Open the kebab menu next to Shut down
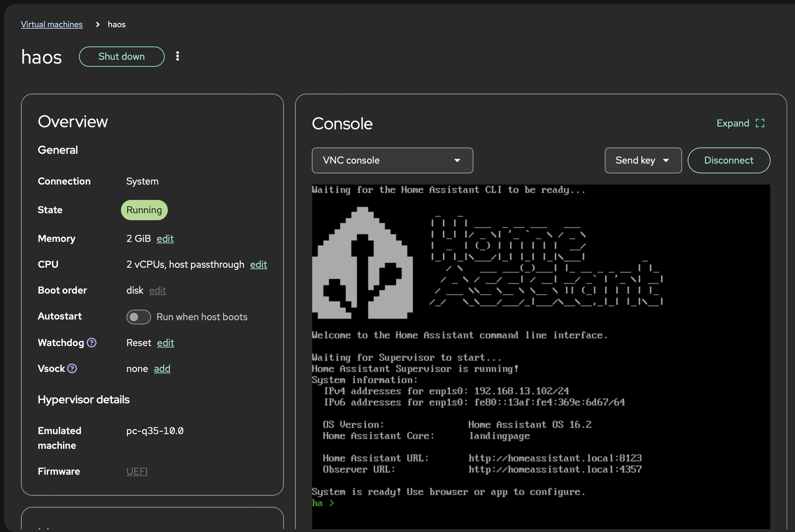Screen dimensions: 795x532 (x=178, y=56)
